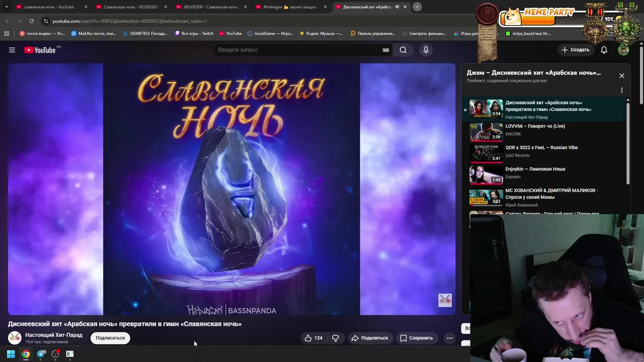Open the YouTube bookmark in bookmarks bar

(x=230, y=34)
